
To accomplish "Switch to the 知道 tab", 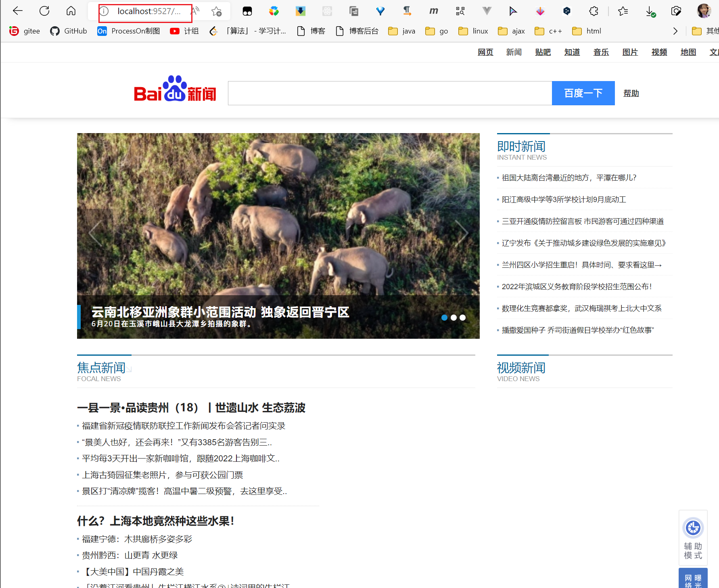I will click(572, 52).
